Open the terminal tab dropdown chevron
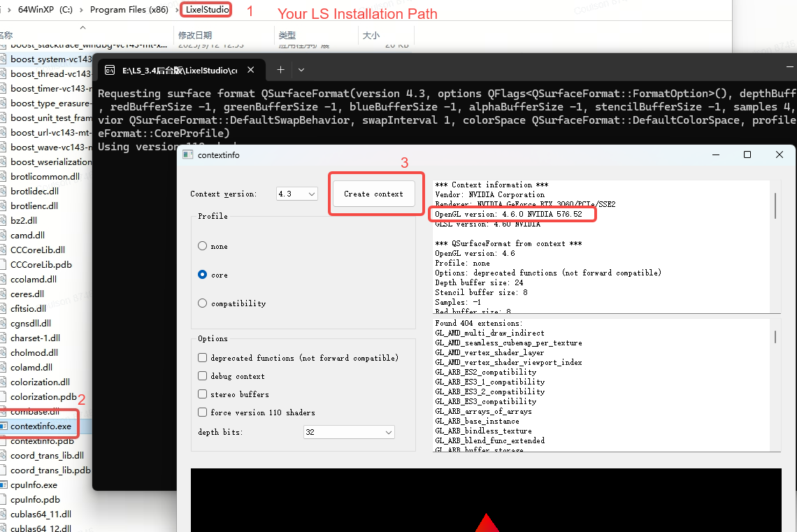The height and width of the screenshot is (532, 797). coord(301,70)
